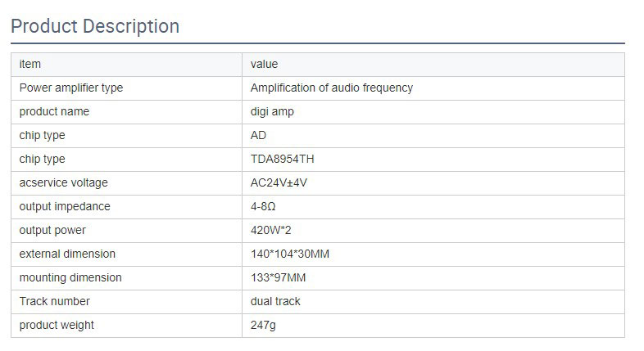Screen dimensions: 644x351
Task: Click 'Amplification of audio frequency' value
Action: pyautogui.click(x=331, y=88)
